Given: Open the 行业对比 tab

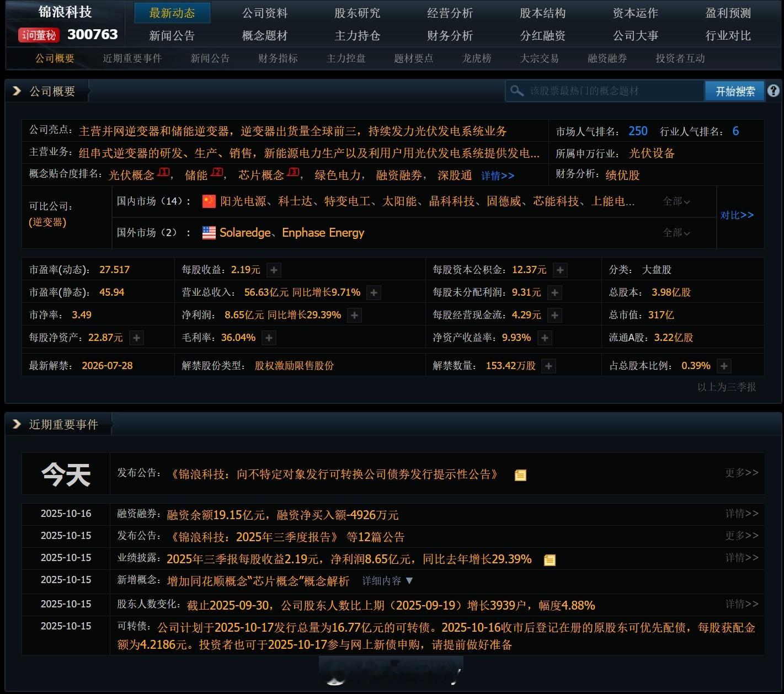Looking at the screenshot, I should point(728,36).
